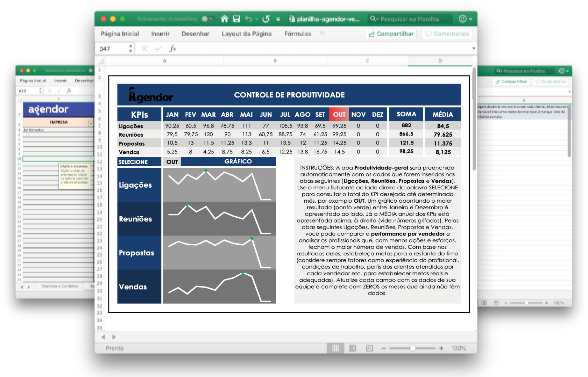Redo with the circular arrow icon
The image size is (588, 377).
point(266,19)
